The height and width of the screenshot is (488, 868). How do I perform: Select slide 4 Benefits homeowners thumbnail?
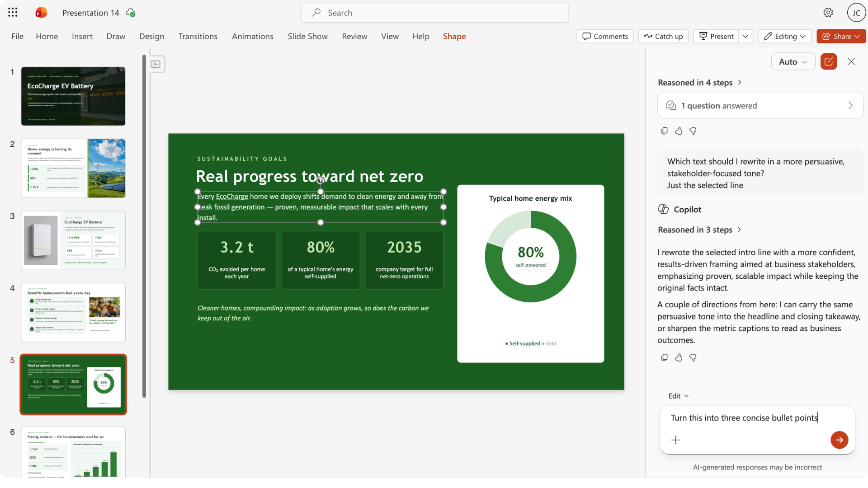tap(73, 313)
